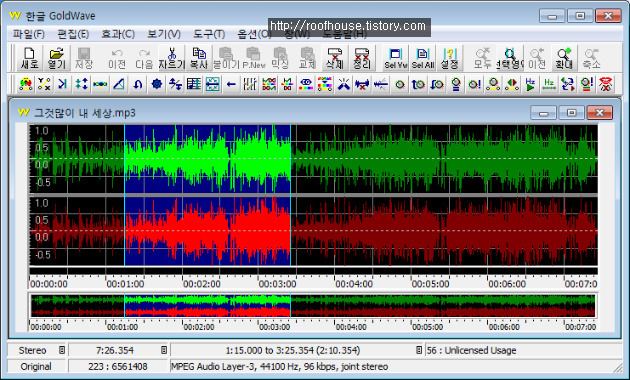Click the 확대 (Zoom in) magnifier button

point(564,58)
